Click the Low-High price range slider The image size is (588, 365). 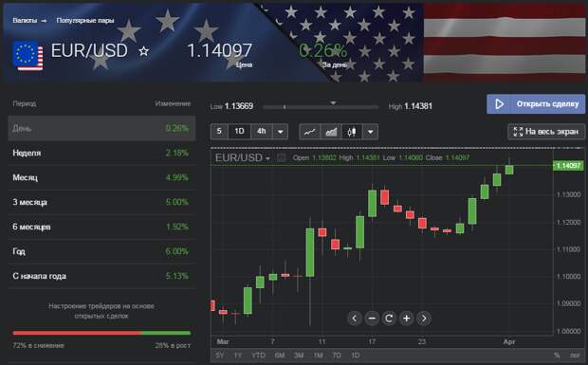coord(321,106)
